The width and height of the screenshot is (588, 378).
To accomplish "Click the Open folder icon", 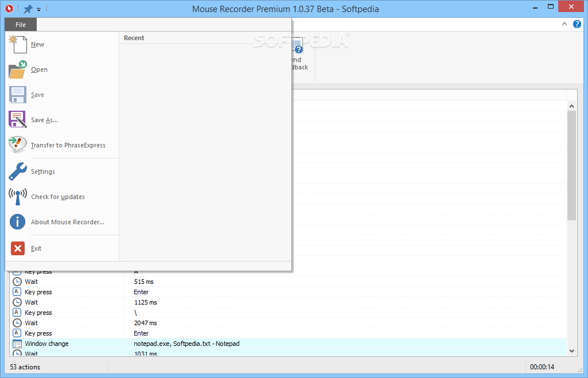I will coord(18,69).
